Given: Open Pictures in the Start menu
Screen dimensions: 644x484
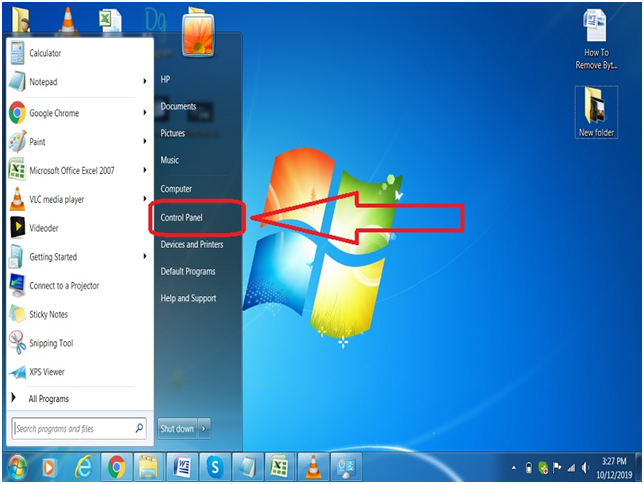Looking at the screenshot, I should pyautogui.click(x=172, y=133).
